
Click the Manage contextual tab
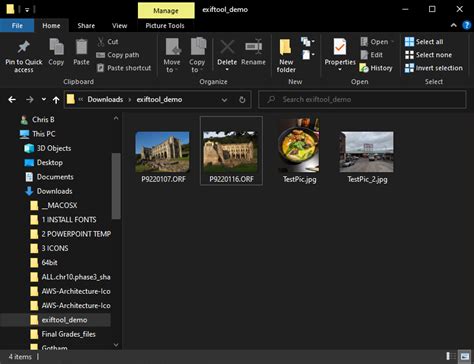[x=166, y=11]
